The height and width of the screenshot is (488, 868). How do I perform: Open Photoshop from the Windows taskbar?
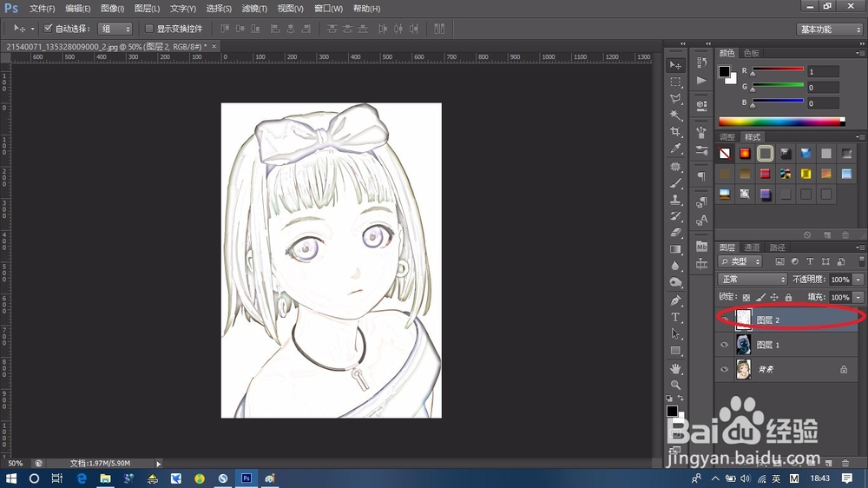[247, 478]
